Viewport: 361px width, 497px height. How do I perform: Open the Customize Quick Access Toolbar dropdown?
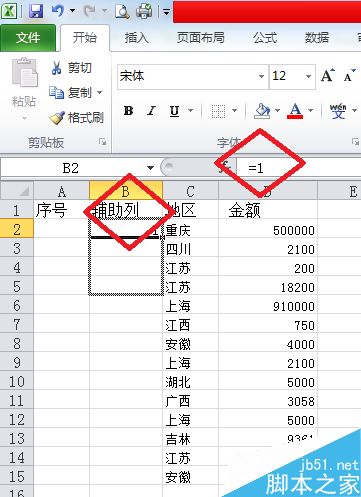coord(166,12)
